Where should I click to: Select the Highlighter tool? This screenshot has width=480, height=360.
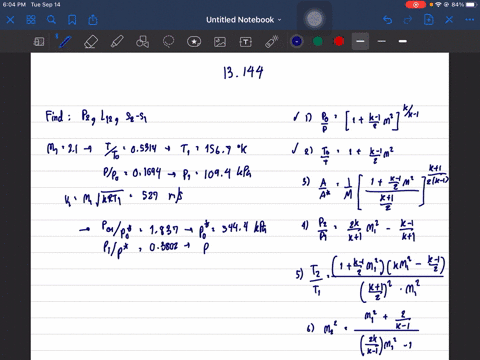click(117, 42)
